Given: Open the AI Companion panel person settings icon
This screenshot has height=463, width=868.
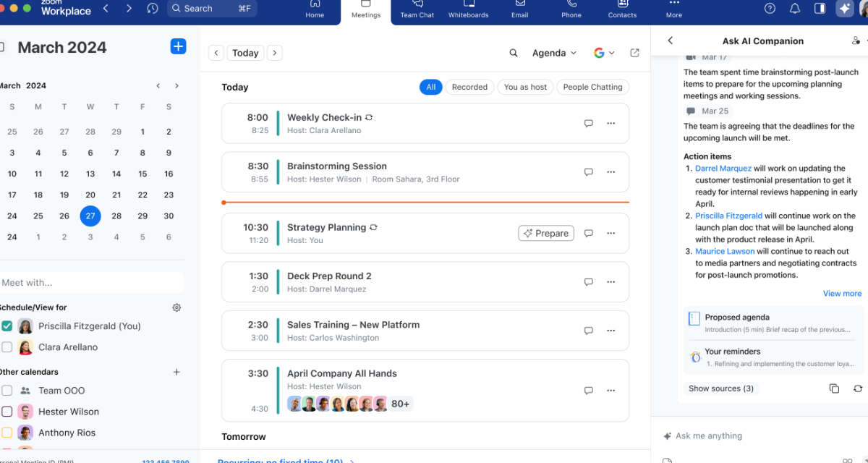Looking at the screenshot, I should click(x=856, y=41).
